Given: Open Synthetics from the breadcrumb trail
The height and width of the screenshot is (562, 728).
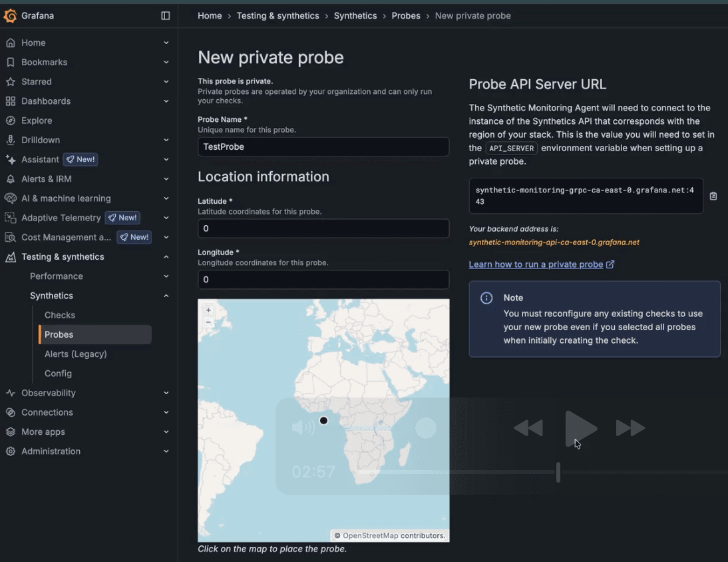Looking at the screenshot, I should (355, 15).
